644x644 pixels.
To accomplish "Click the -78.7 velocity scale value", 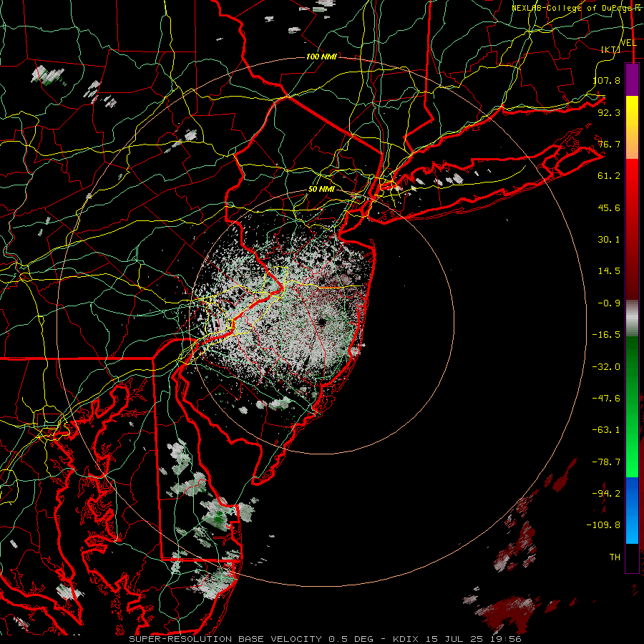I will coord(607,462).
